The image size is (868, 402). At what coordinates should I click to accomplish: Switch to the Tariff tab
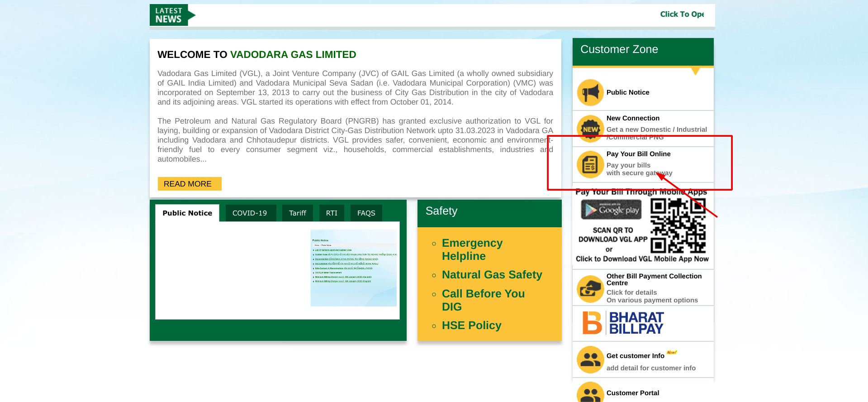coord(297,213)
